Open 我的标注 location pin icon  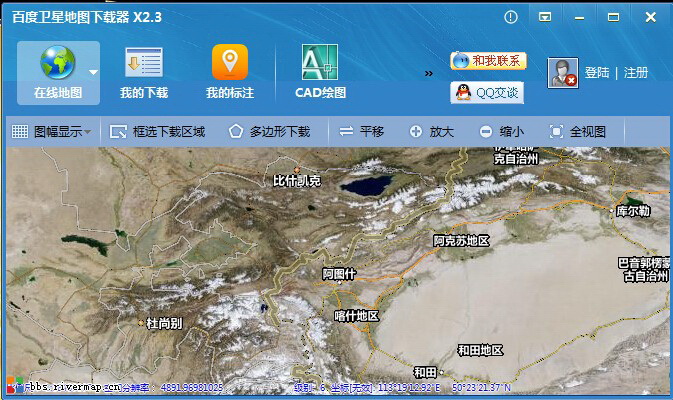pos(230,62)
